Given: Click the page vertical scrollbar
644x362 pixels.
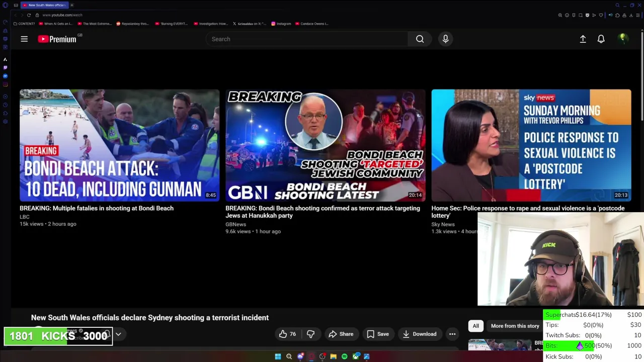Looking at the screenshot, I should (x=642, y=75).
